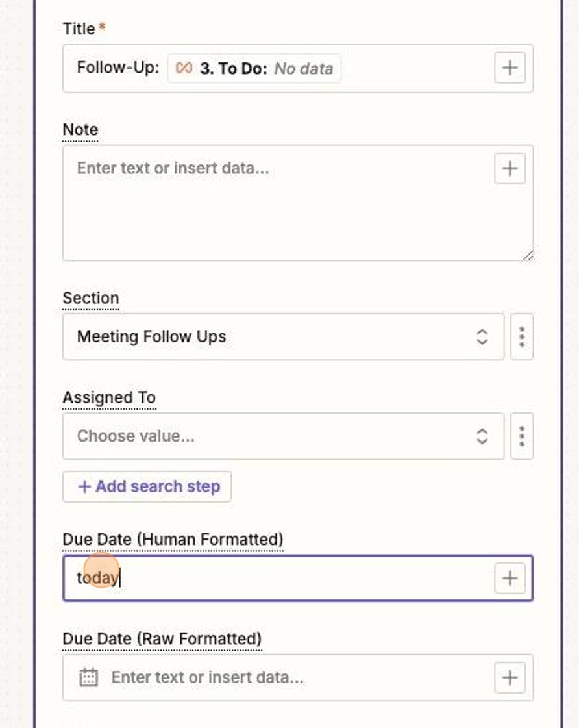Click plus icon in Due Date Human Formatted
The width and height of the screenshot is (579, 728).
point(510,578)
